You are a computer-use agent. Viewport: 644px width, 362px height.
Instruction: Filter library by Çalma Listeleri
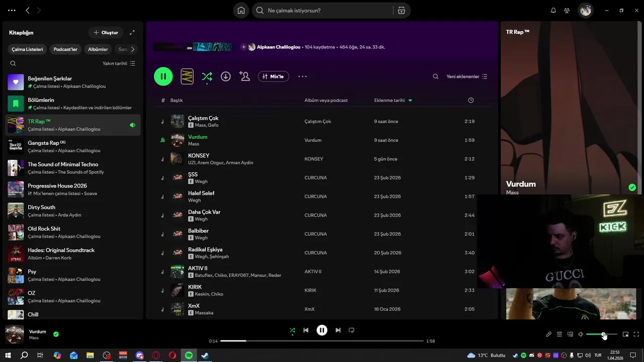click(28, 49)
